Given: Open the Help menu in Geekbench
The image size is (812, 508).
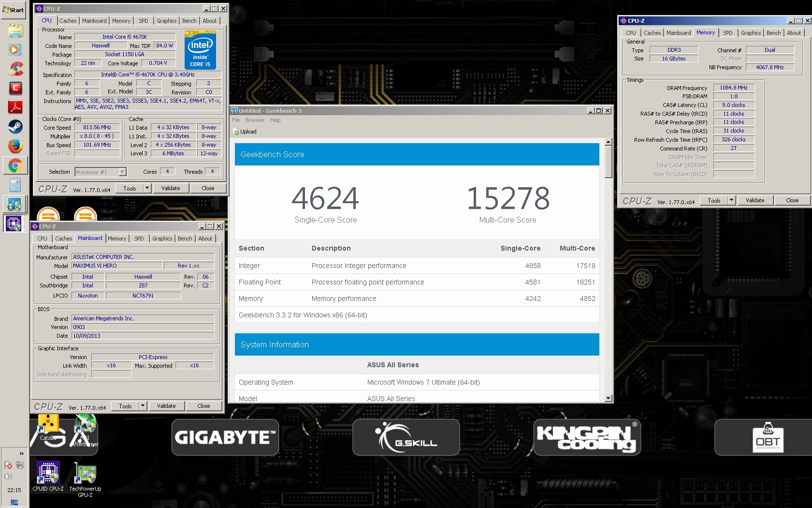Looking at the screenshot, I should tap(275, 120).
